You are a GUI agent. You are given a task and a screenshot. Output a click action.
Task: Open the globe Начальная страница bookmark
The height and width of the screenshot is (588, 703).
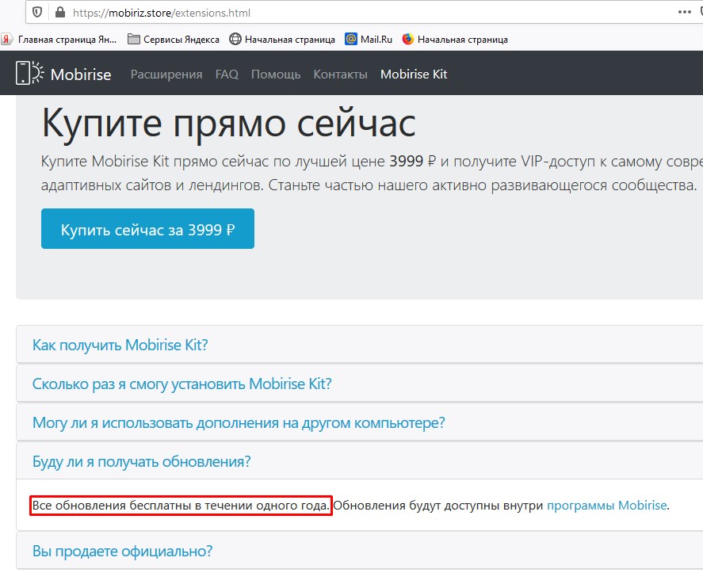click(x=282, y=40)
